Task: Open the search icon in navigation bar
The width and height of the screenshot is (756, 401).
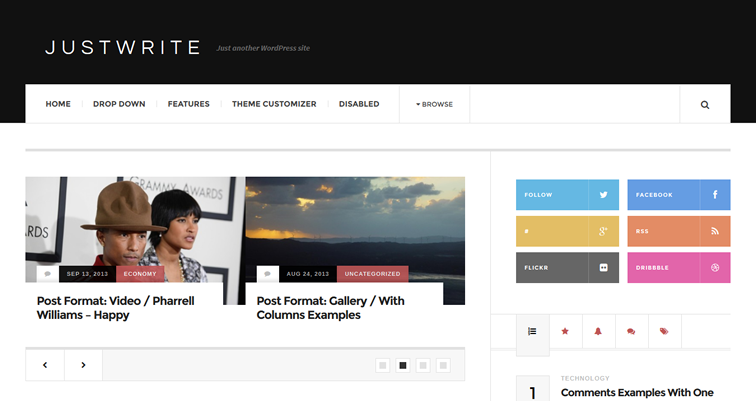Action: (x=705, y=104)
